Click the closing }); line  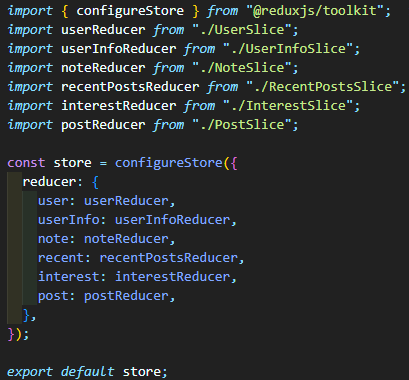point(18,334)
